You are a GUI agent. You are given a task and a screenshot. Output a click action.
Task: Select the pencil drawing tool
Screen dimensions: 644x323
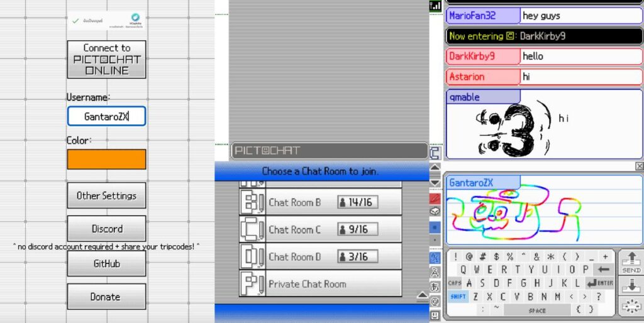(435, 199)
